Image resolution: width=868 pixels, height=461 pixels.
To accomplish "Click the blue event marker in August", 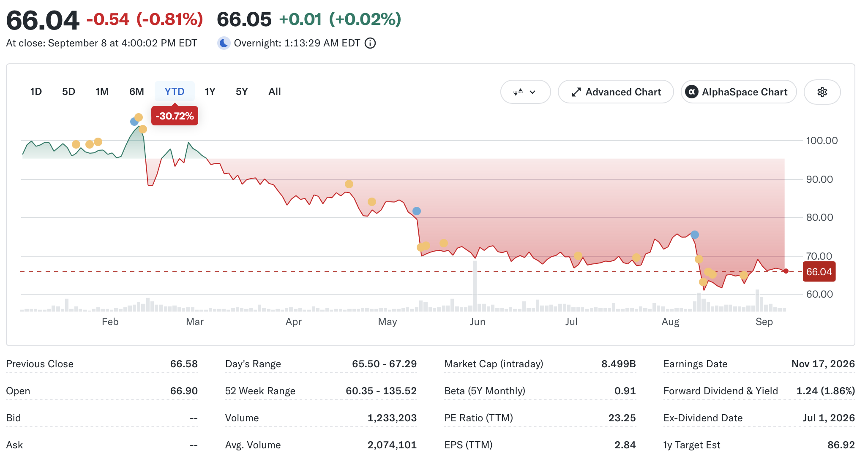I will 695,235.
